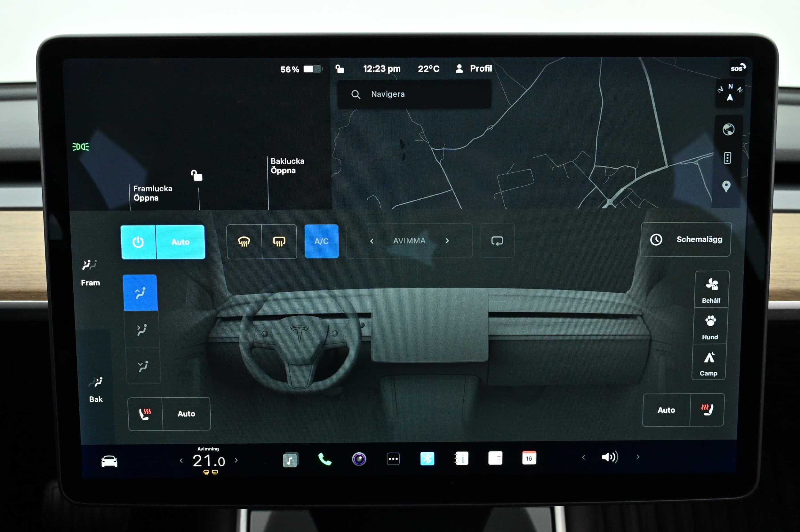This screenshot has width=800, height=532.
Task: Select upper face-level airflow vent
Action: click(140, 292)
